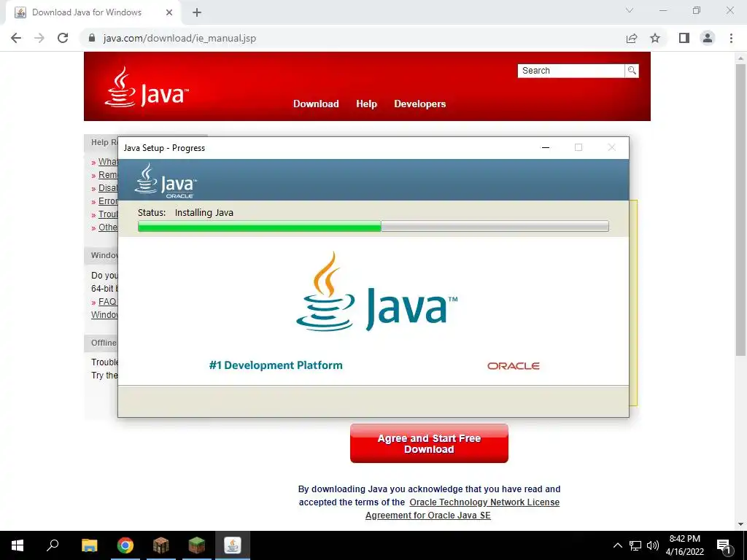Image resolution: width=747 pixels, height=560 pixels.
Task: Click the magnifier search button on Java site
Action: point(632,71)
